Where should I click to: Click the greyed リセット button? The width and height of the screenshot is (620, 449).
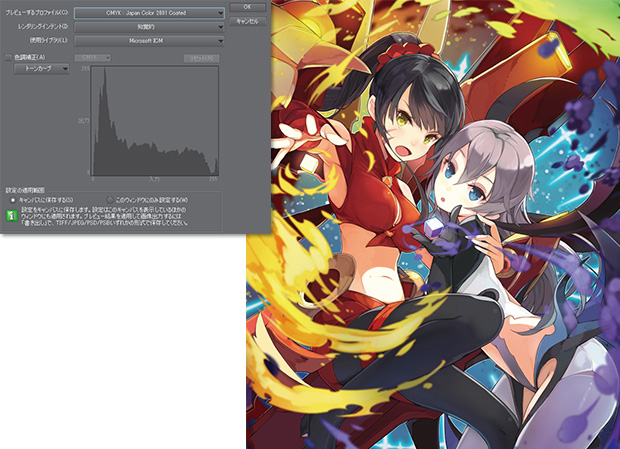click(201, 58)
